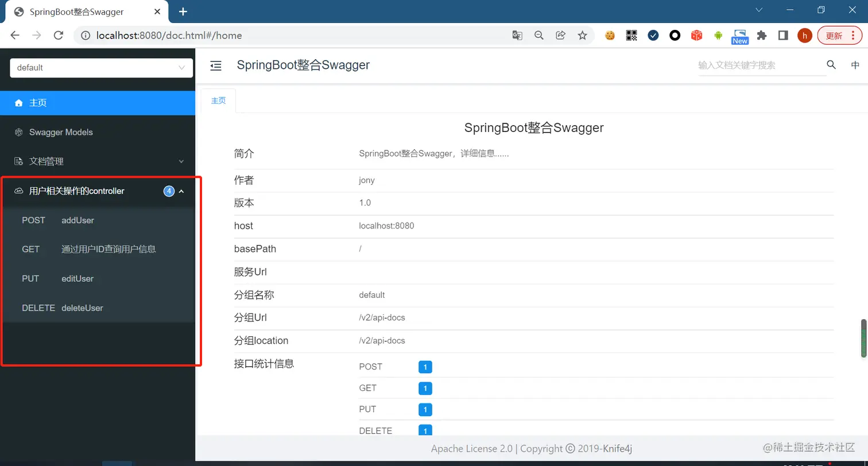868x466 pixels.
Task: Select 主页 in the sidebar
Action: [98, 103]
